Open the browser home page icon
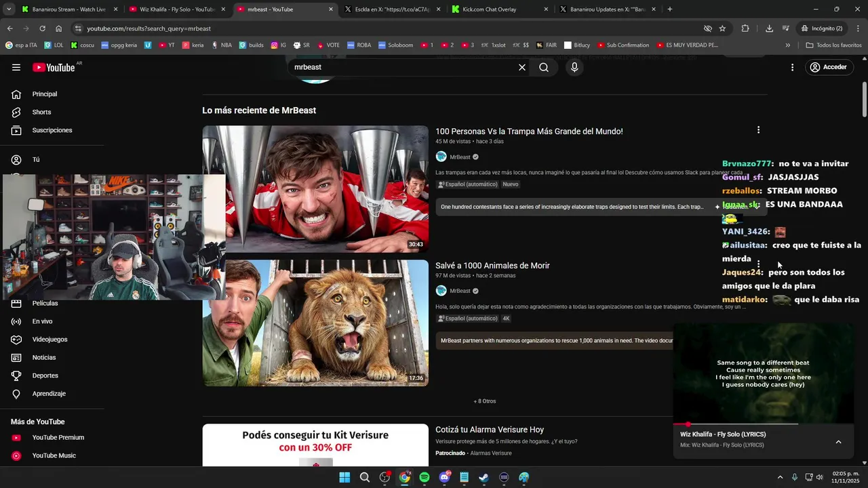 point(58,28)
